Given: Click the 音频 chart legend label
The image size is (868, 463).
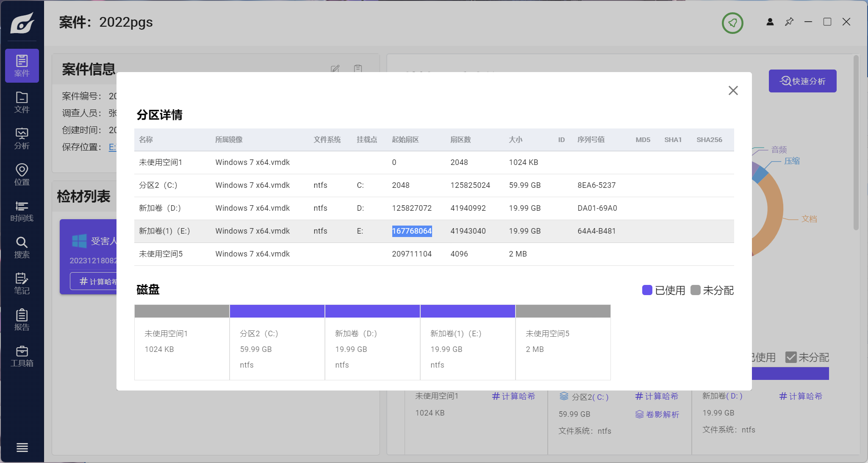Looking at the screenshot, I should point(779,149).
